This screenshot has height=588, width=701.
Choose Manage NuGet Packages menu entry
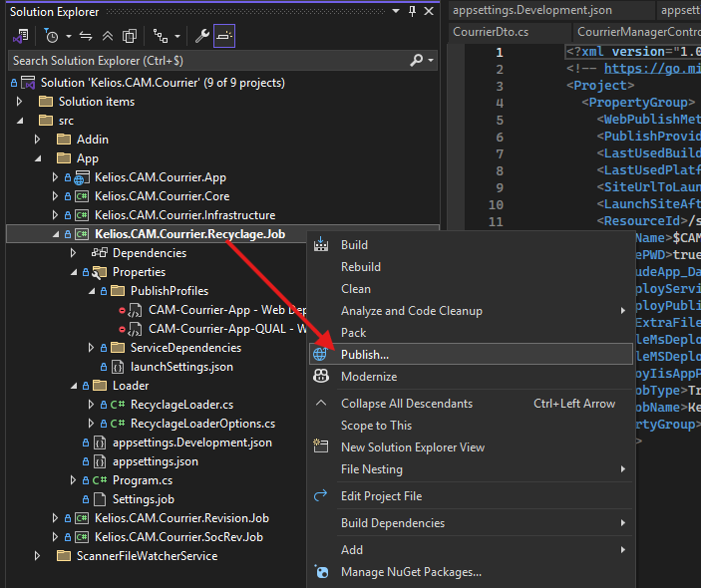(x=411, y=572)
